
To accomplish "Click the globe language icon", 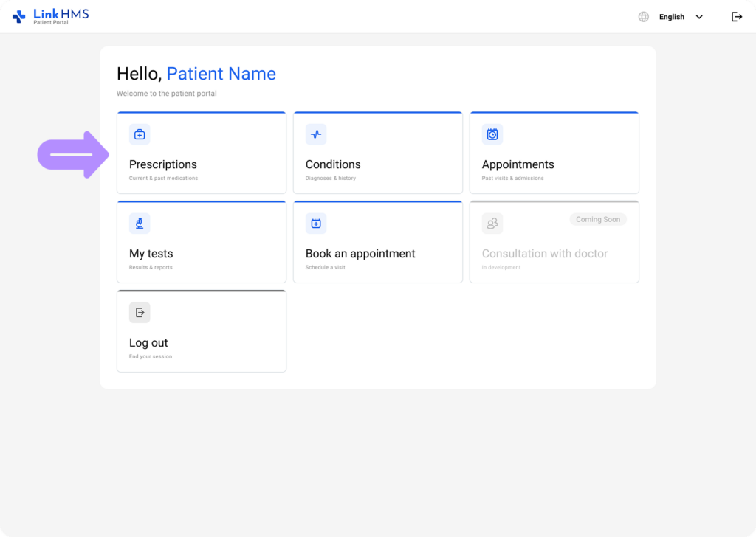I will coord(643,17).
